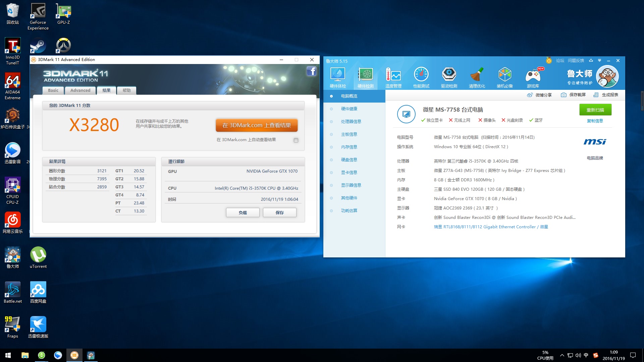Select 显卡信息 in the left sidebar
The height and width of the screenshot is (362, 644).
point(349,173)
